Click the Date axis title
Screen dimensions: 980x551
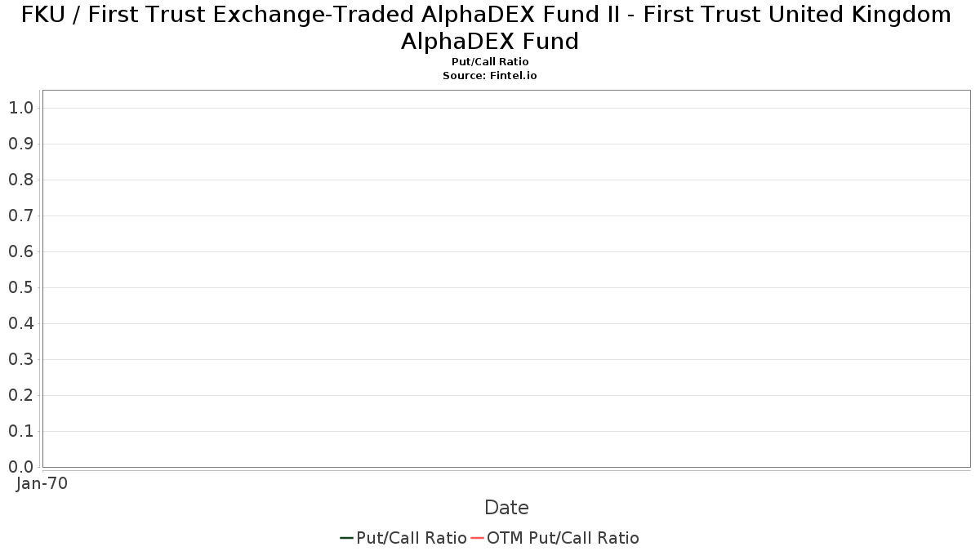pyautogui.click(x=506, y=508)
